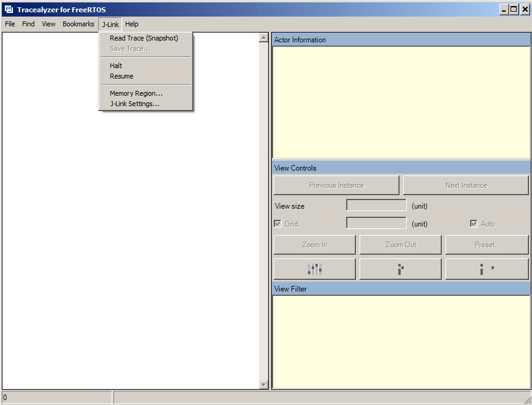The height and width of the screenshot is (405, 532).
Task: Click the multi-column bars view icon button
Action: 315,269
